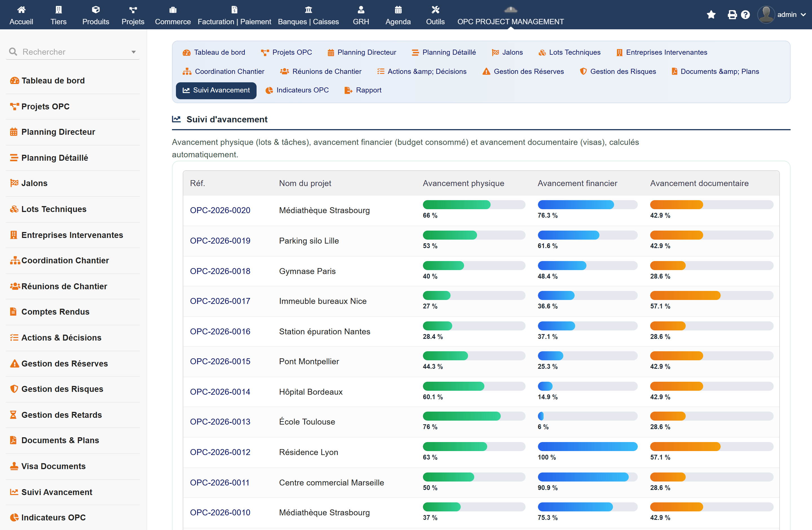Image resolution: width=812 pixels, height=530 pixels.
Task: Open the GRH module icon
Action: click(361, 10)
